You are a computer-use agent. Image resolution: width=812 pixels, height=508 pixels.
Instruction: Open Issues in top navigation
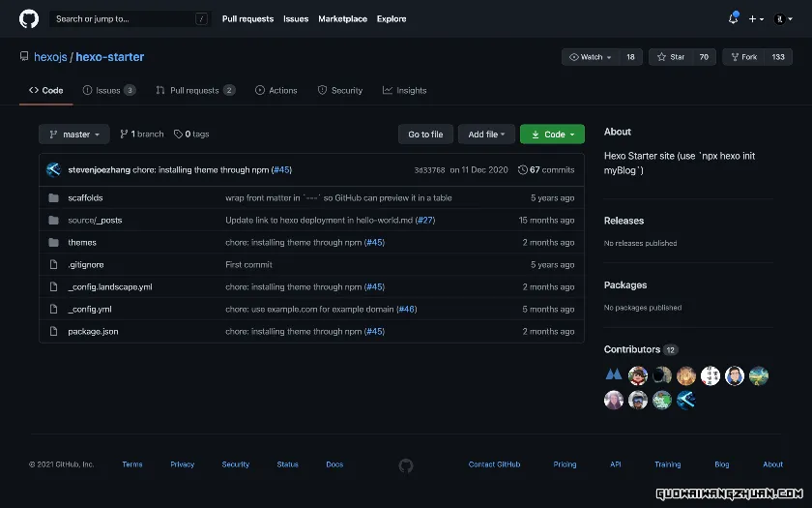pos(296,18)
